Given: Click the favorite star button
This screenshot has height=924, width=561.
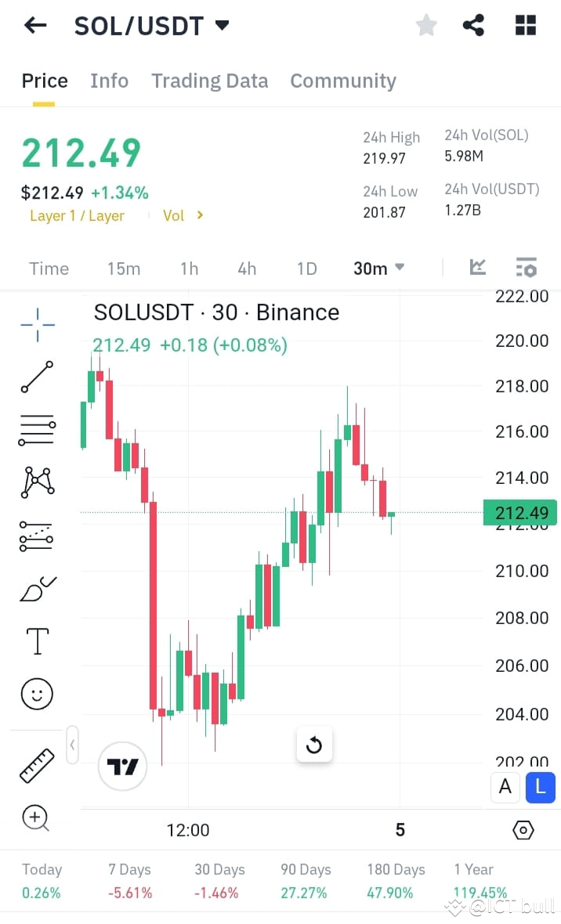Looking at the screenshot, I should point(426,25).
